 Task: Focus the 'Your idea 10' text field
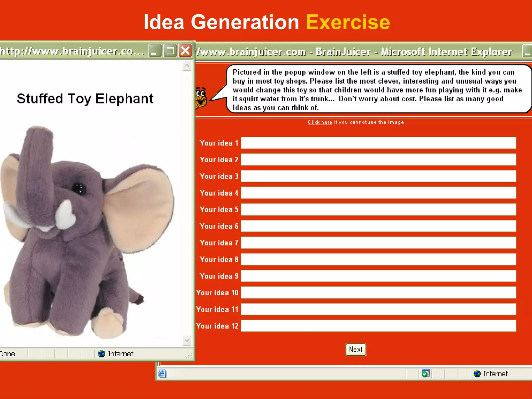coord(378,292)
